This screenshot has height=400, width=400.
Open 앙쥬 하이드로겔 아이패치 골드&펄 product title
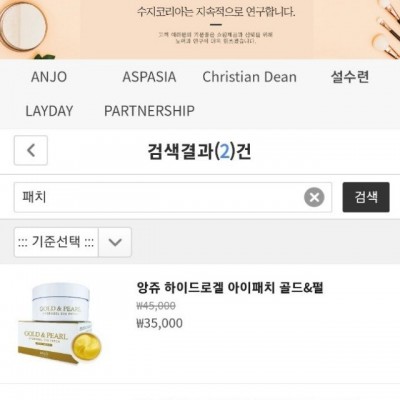(230, 287)
